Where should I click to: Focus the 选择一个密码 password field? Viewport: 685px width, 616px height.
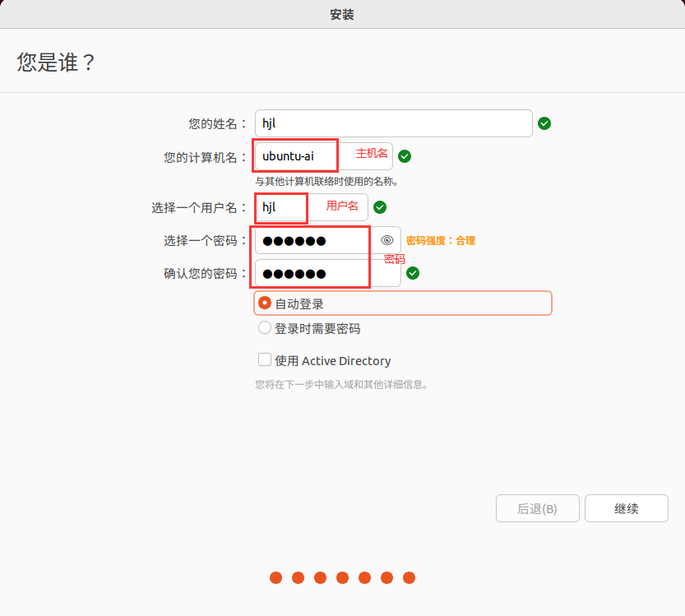click(x=328, y=240)
